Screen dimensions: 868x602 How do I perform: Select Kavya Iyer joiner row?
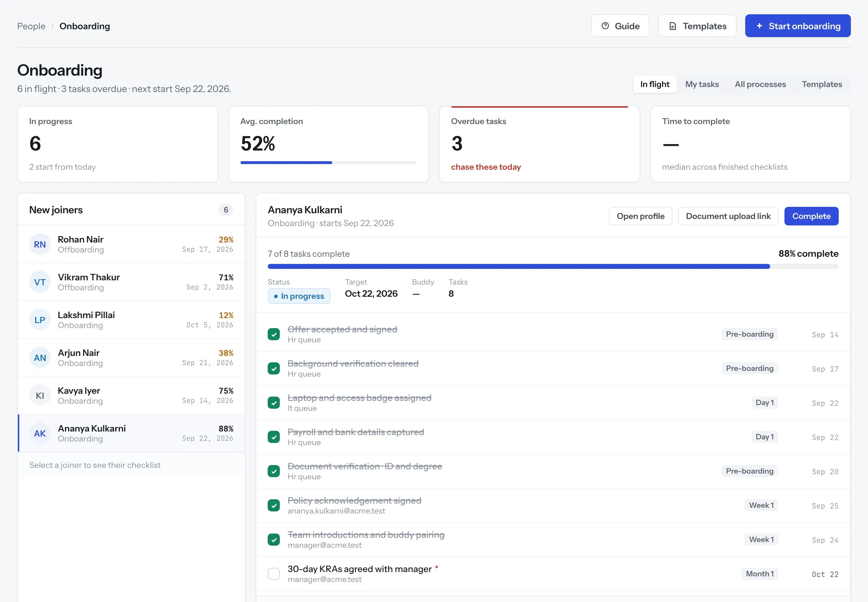point(131,395)
